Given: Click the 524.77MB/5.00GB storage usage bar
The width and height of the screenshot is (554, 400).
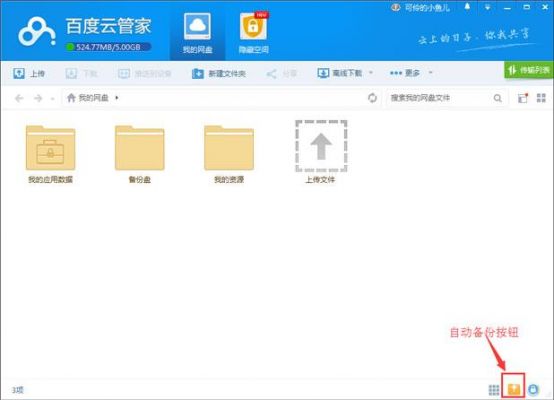Looking at the screenshot, I should point(108,47).
